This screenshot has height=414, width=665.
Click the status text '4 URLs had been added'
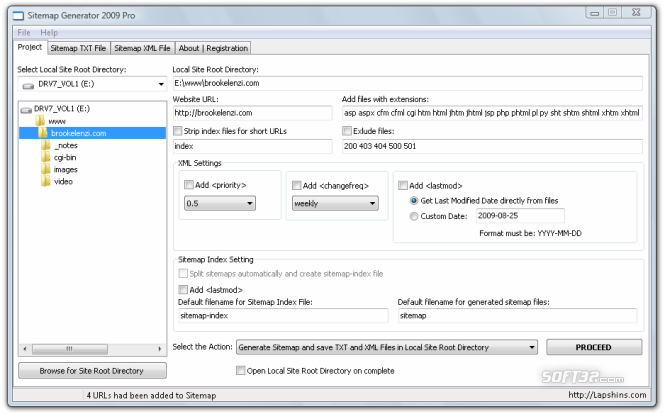click(151, 395)
